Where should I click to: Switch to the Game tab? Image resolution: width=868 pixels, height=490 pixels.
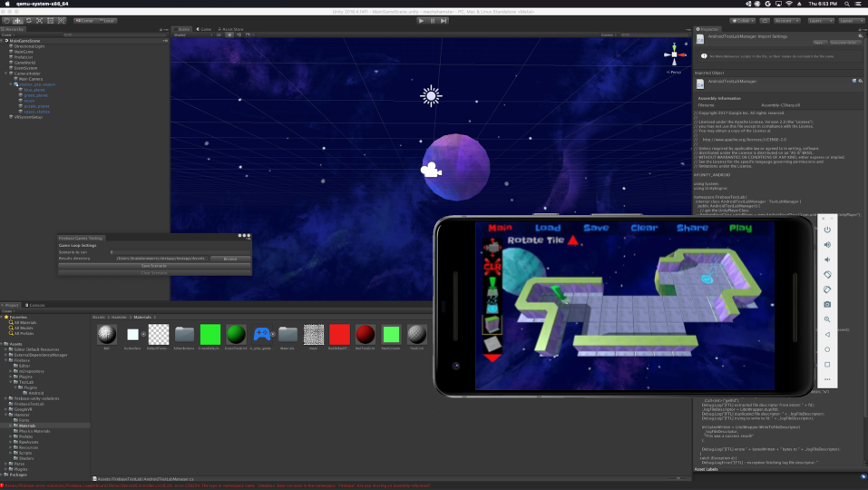205,29
